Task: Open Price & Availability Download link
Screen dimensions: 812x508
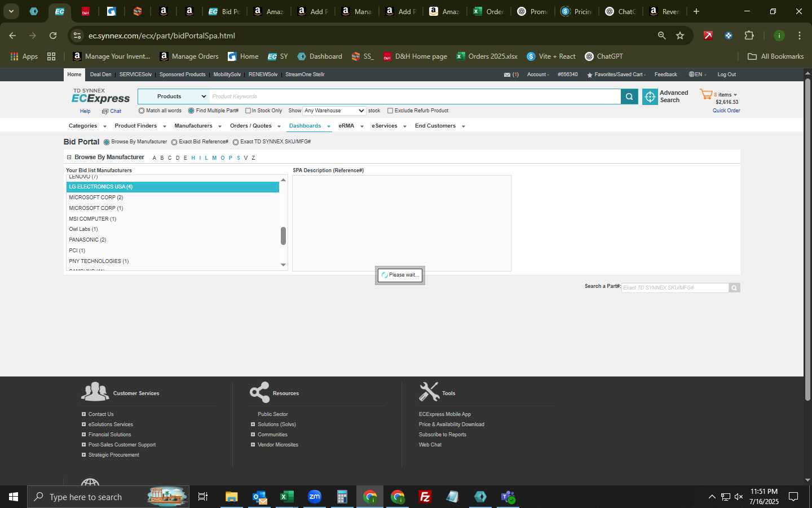Action: click(451, 424)
